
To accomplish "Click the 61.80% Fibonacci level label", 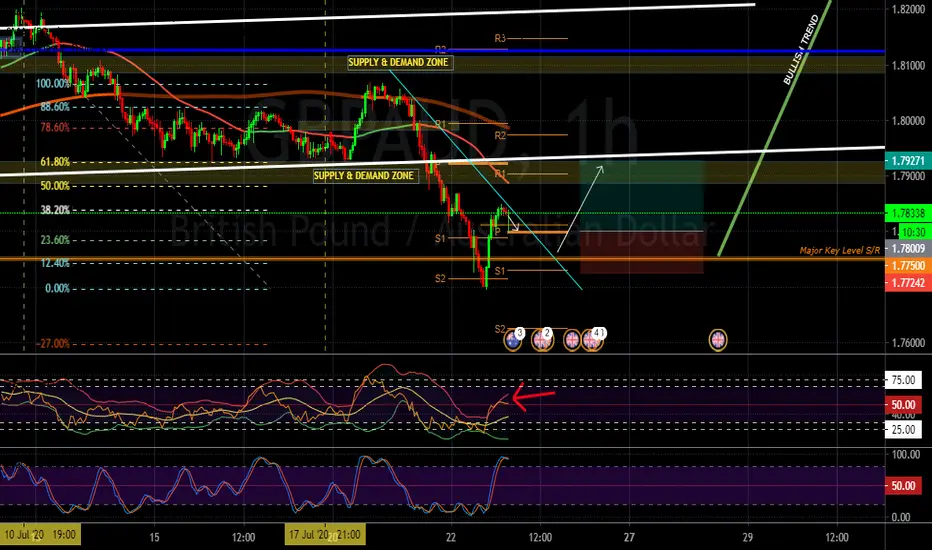I will pos(55,162).
